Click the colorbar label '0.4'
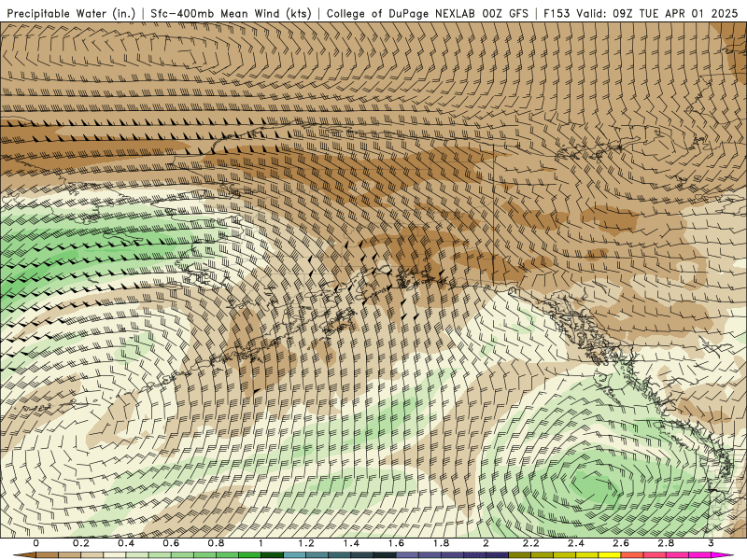The width and height of the screenshot is (747, 560). pyautogui.click(x=126, y=543)
